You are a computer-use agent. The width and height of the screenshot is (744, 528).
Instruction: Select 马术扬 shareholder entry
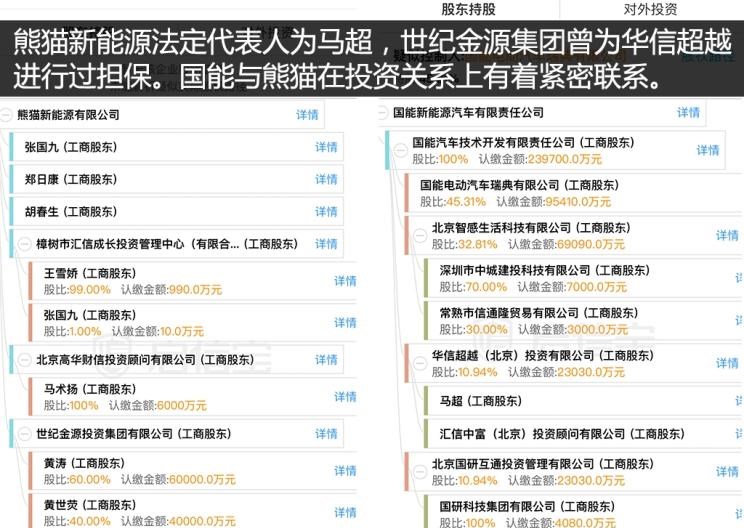192,397
